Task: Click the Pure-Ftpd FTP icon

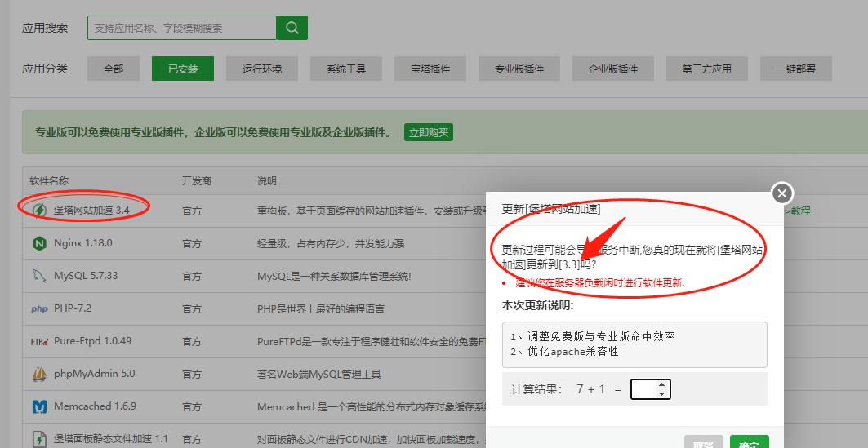Action: (x=39, y=341)
